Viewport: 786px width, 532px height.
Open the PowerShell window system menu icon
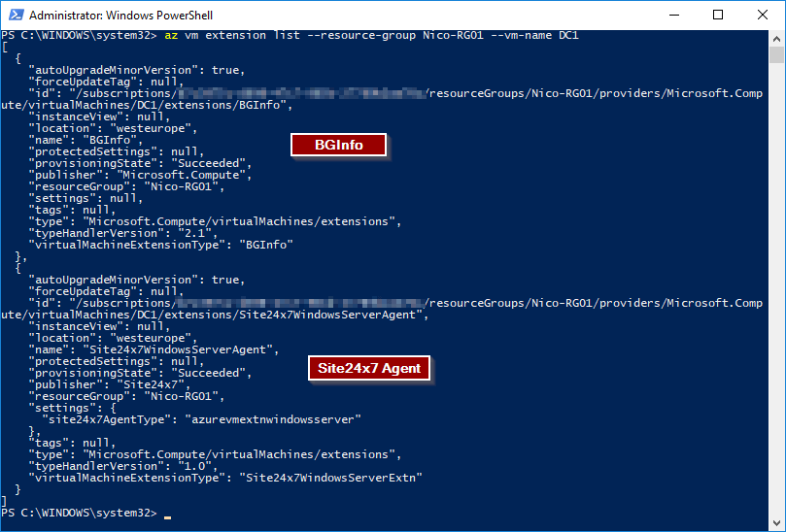(16, 15)
